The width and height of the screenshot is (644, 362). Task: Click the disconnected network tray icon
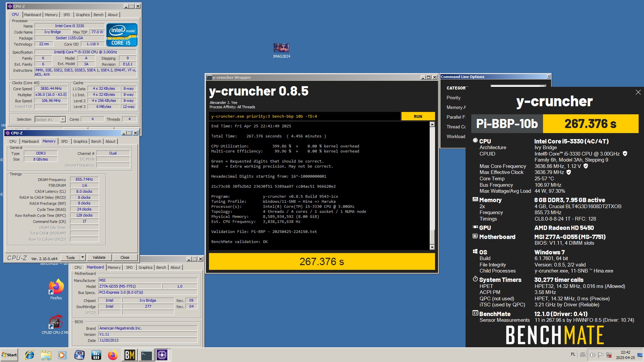point(609,355)
